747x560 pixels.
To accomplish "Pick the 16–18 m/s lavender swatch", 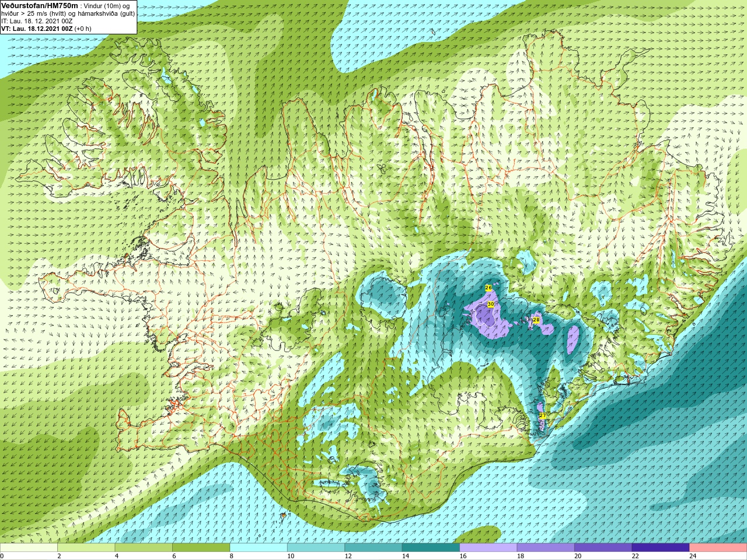I will point(488,548).
